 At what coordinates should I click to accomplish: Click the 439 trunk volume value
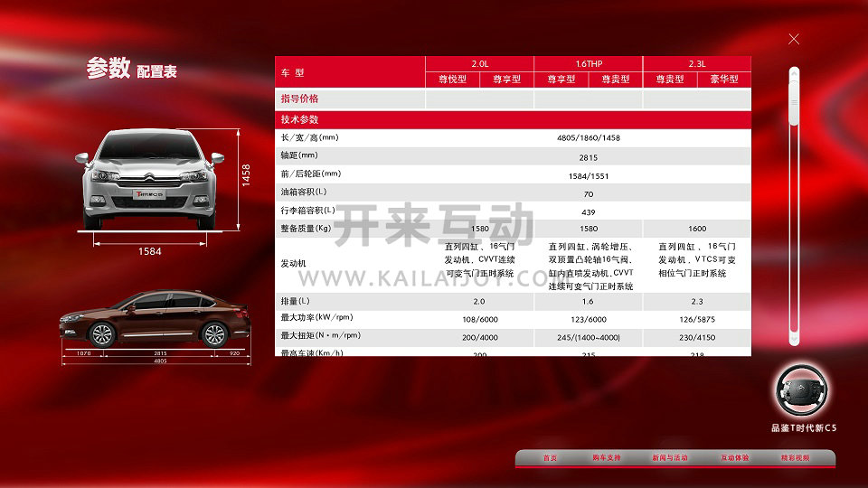pos(589,211)
